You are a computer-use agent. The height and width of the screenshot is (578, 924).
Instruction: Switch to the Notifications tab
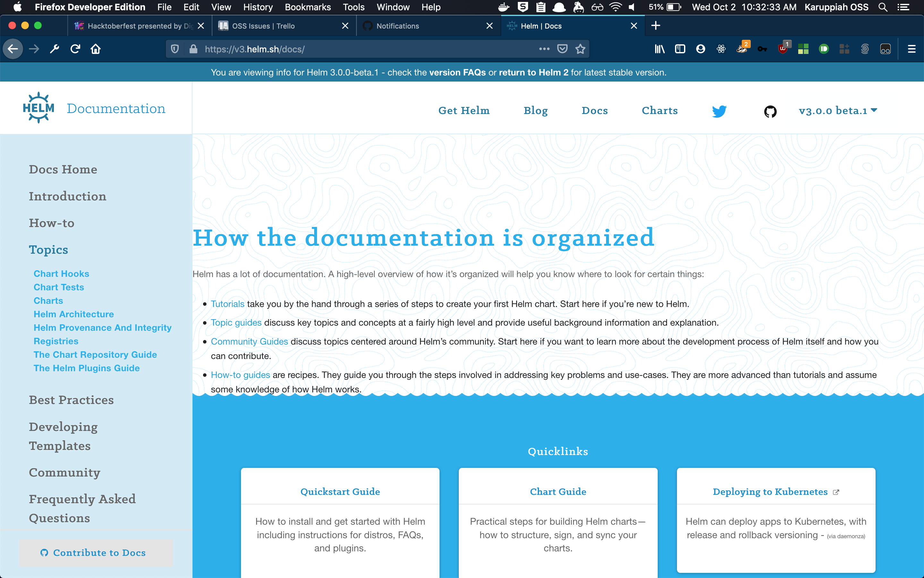(x=429, y=26)
